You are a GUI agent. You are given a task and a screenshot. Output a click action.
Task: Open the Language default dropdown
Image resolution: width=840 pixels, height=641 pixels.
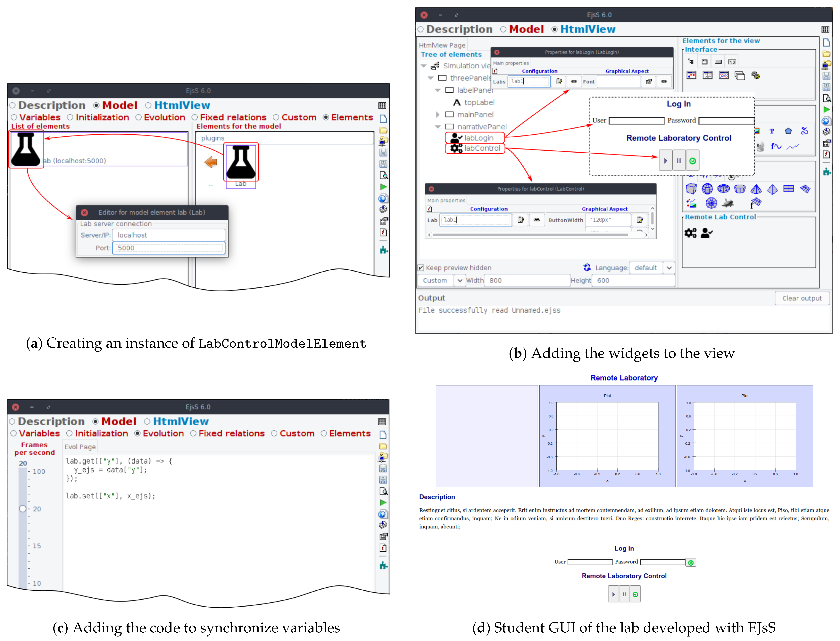pyautogui.click(x=669, y=268)
